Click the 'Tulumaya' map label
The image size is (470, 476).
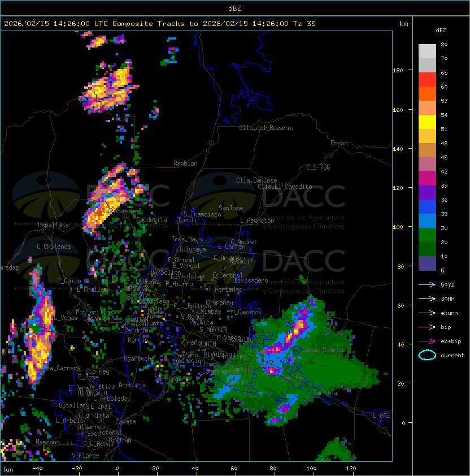[193, 249]
